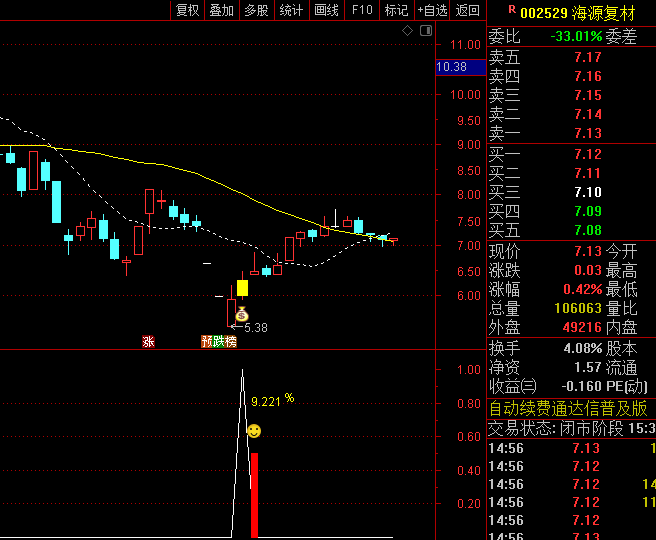Click the smiley face indicator icon
656x540 pixels.
(254, 431)
